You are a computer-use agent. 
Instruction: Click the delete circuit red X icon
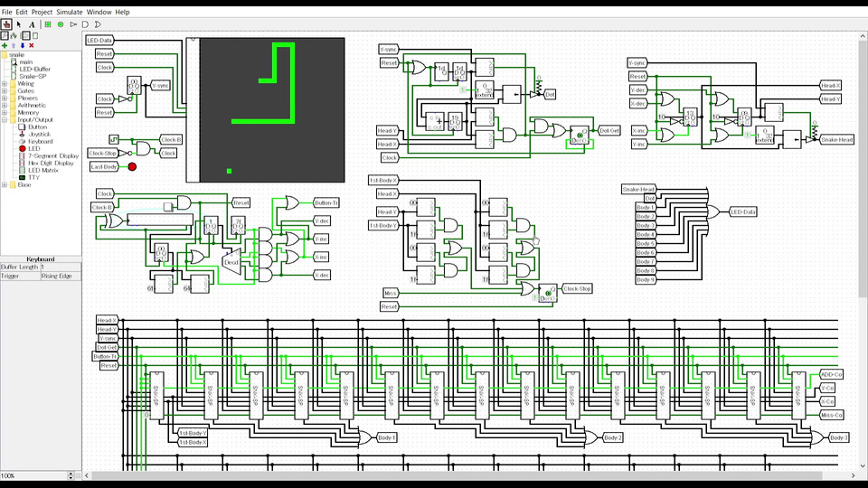coord(32,45)
